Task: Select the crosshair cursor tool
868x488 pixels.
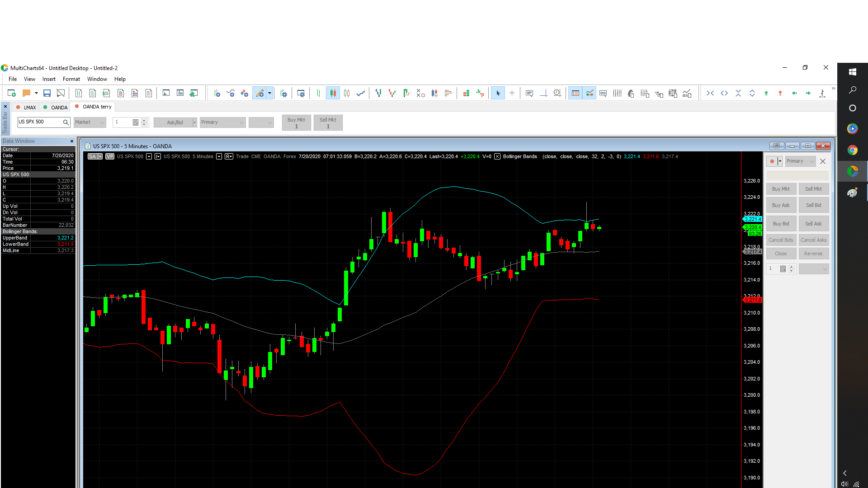Action: pos(512,93)
